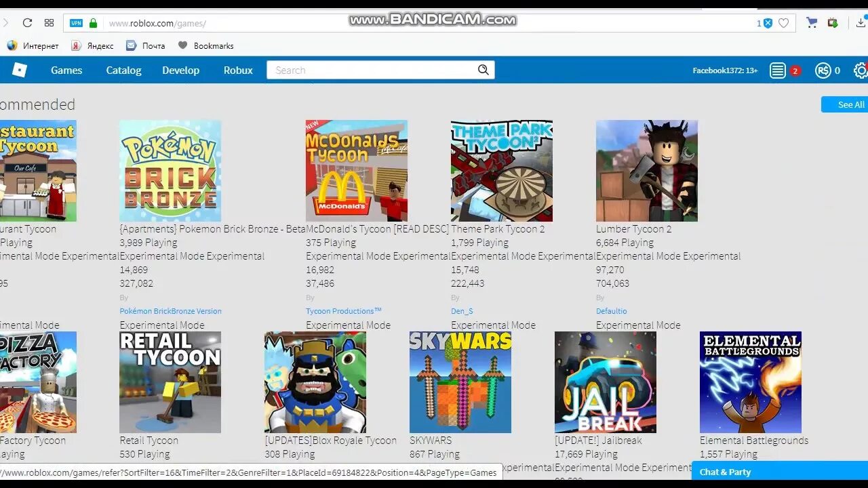Open Roblox notifications feed icon
Viewport: 868px width, 488px height.
tap(778, 70)
